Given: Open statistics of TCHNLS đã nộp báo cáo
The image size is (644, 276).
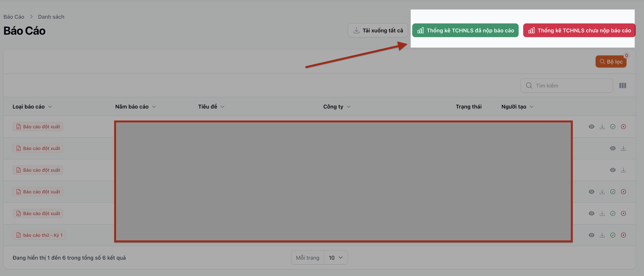Looking at the screenshot, I should tap(465, 31).
